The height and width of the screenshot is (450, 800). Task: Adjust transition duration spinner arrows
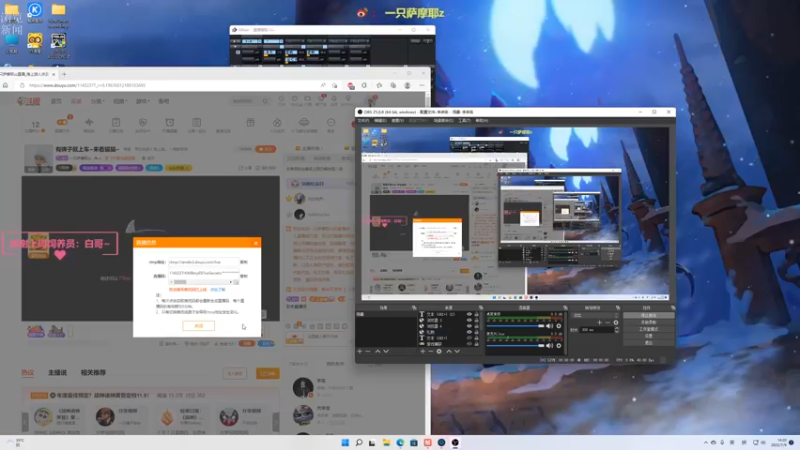(x=617, y=330)
